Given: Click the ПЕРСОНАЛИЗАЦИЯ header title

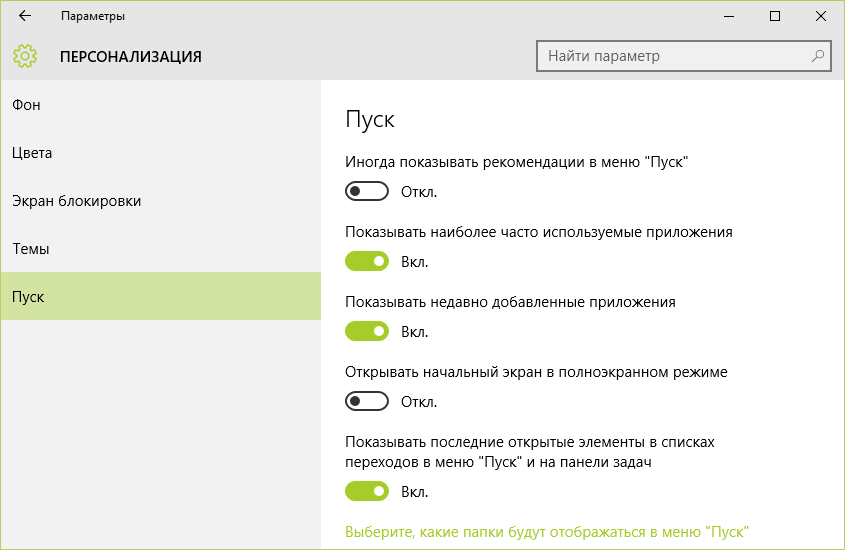Looking at the screenshot, I should point(131,57).
